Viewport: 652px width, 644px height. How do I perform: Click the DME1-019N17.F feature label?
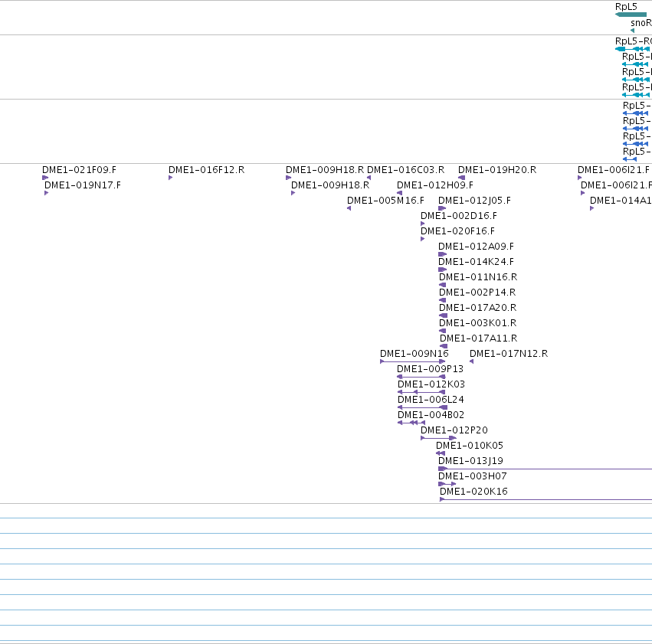[82, 185]
